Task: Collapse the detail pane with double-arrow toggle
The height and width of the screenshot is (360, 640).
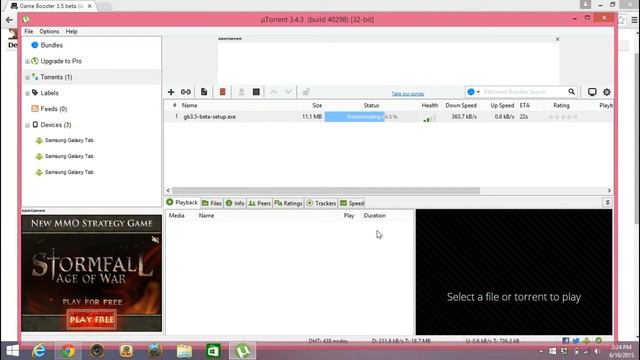Action: click(x=607, y=203)
